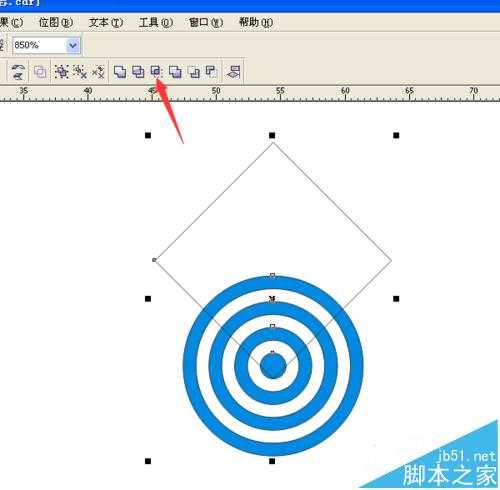
Task: Click the node at the diamond's left corner
Action: pyautogui.click(x=154, y=260)
